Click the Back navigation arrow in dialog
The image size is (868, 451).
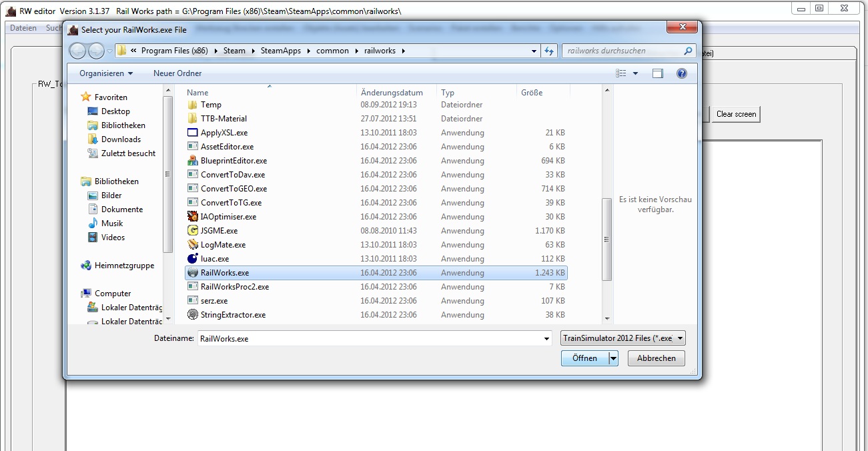(77, 51)
